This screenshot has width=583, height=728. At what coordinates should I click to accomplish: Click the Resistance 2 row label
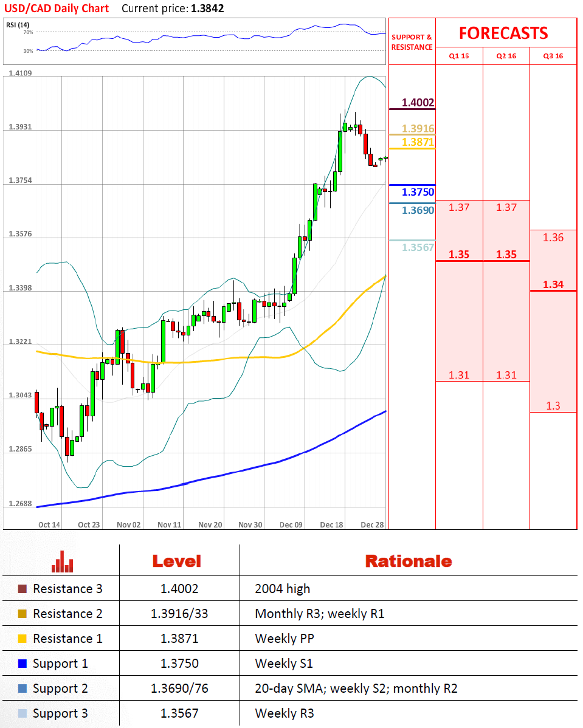tap(68, 614)
